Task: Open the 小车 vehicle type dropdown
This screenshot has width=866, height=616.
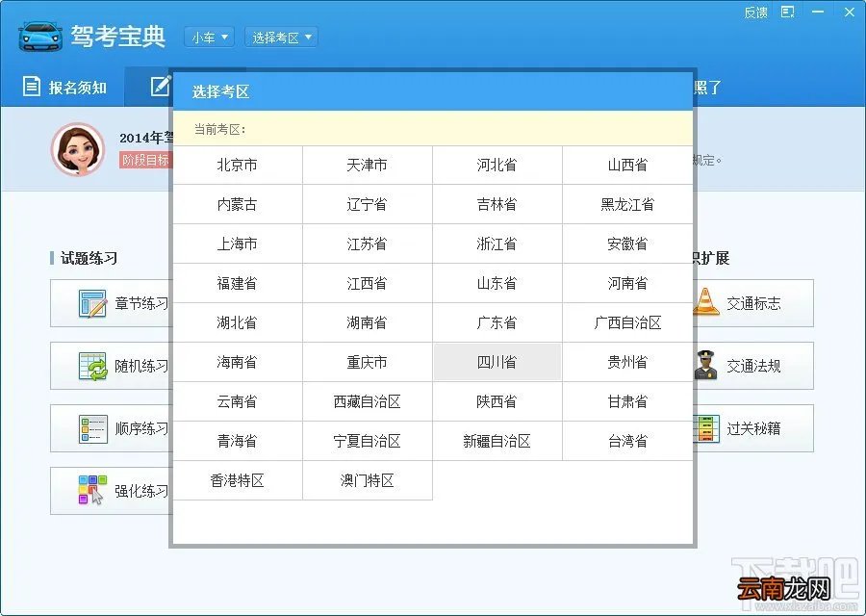Action: [210, 37]
